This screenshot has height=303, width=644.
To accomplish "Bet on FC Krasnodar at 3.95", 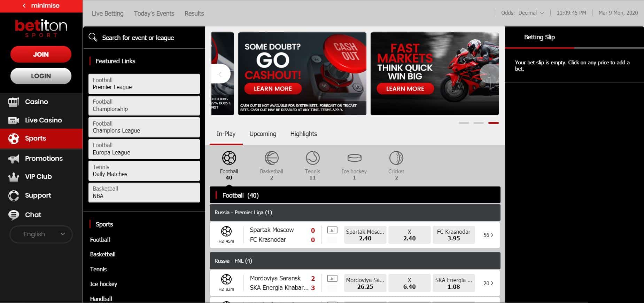I will pyautogui.click(x=453, y=235).
